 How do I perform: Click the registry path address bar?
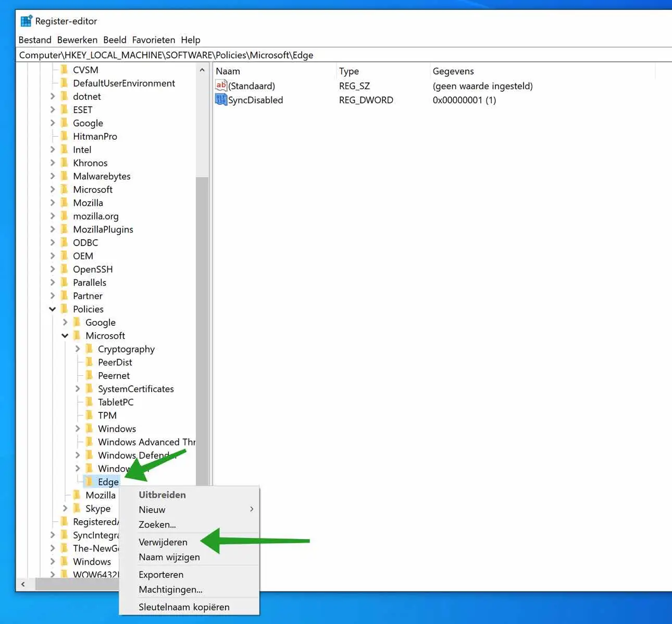coord(344,55)
